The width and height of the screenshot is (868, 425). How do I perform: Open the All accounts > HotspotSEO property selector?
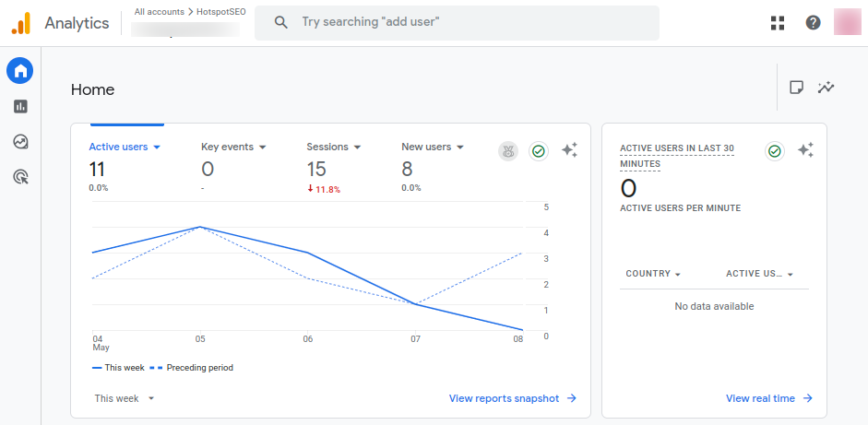tap(187, 23)
